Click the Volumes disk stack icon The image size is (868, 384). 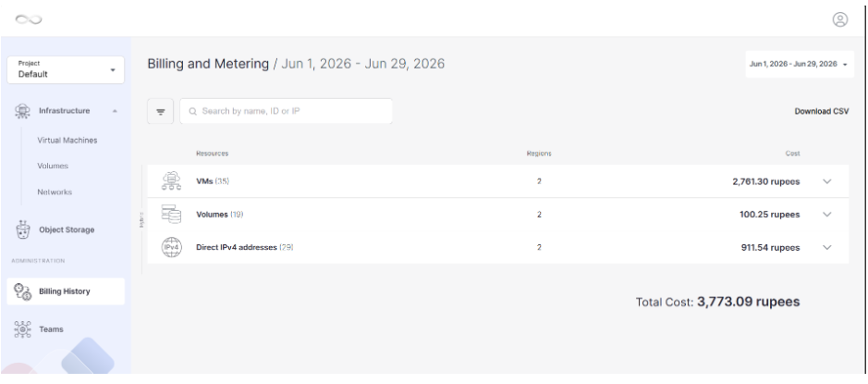(171, 214)
